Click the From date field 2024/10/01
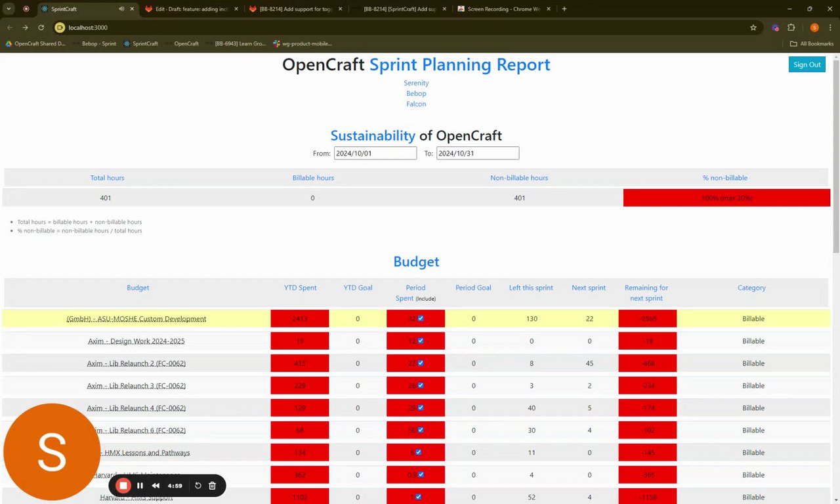840x504 pixels. click(x=375, y=153)
